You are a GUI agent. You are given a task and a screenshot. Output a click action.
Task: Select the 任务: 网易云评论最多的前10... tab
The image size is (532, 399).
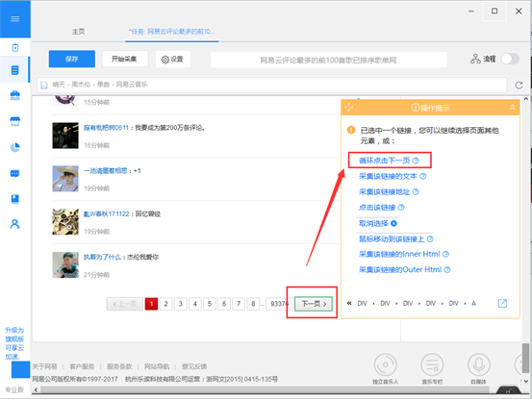pos(171,32)
